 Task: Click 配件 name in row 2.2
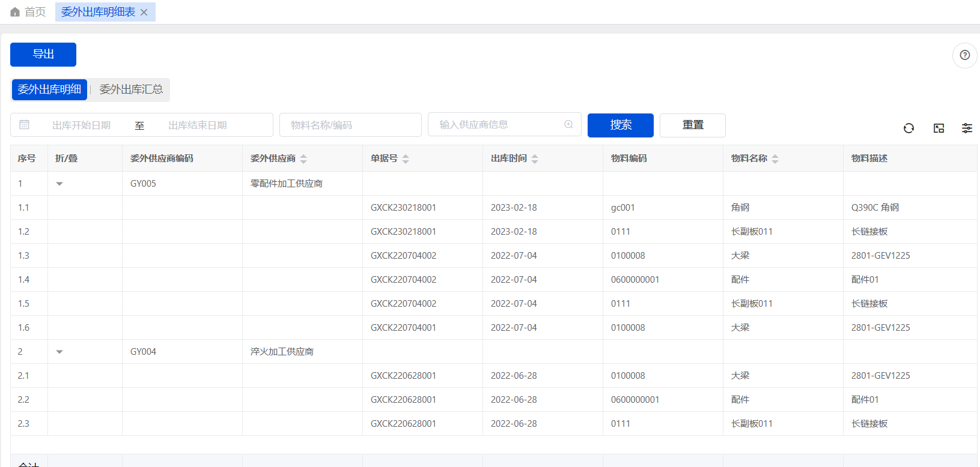[x=740, y=400]
